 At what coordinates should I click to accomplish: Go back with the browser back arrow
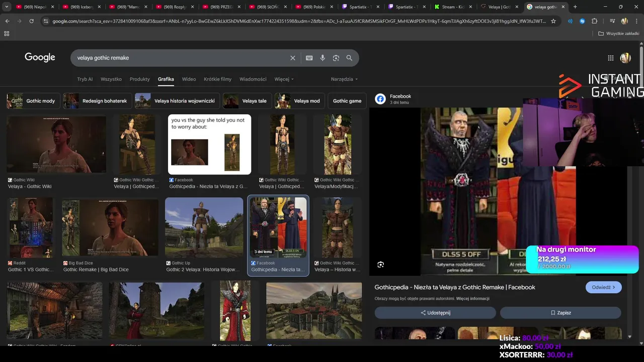pyautogui.click(x=7, y=21)
